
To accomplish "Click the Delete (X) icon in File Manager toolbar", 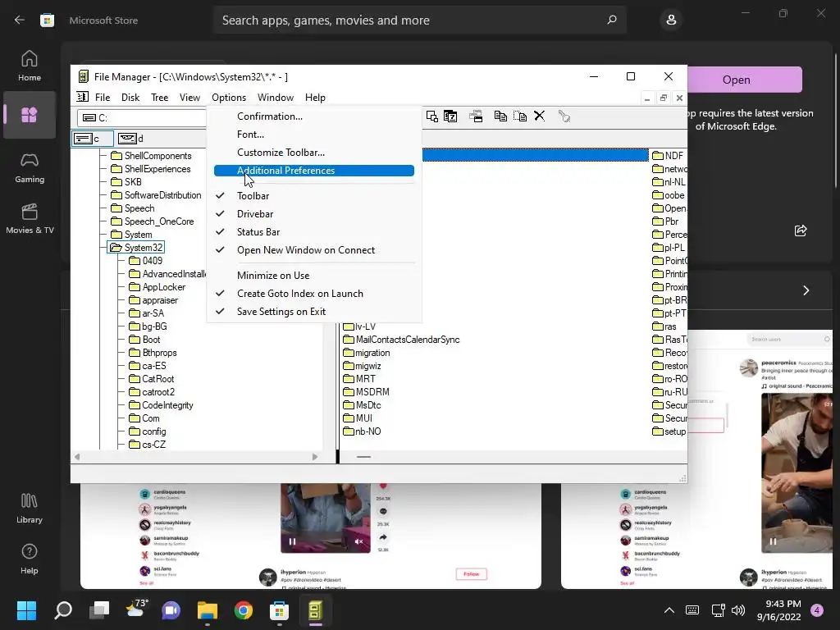I will [540, 116].
